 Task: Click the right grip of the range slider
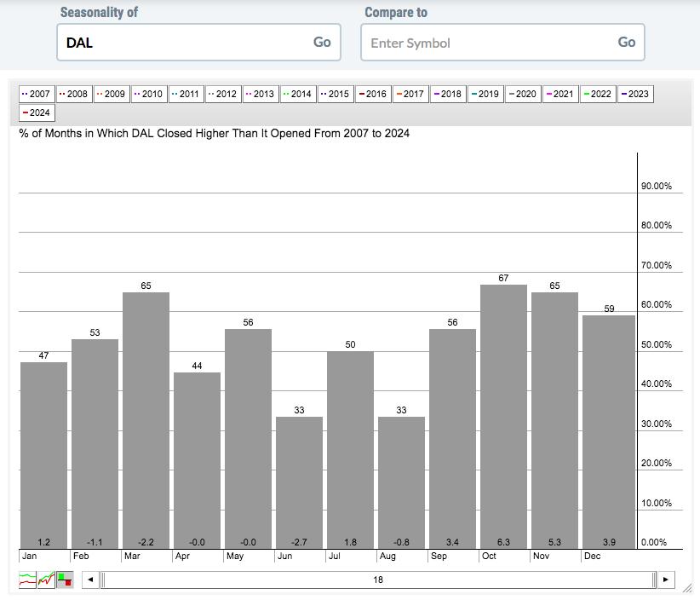point(654,580)
